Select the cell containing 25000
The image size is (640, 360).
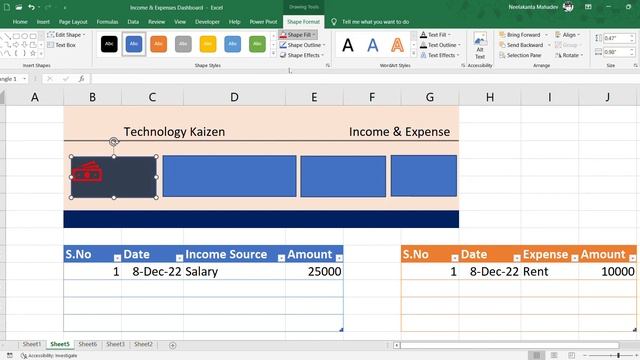314,271
